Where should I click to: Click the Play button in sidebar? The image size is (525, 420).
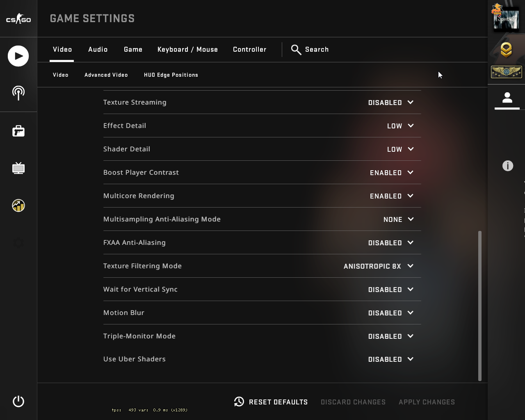click(x=18, y=56)
